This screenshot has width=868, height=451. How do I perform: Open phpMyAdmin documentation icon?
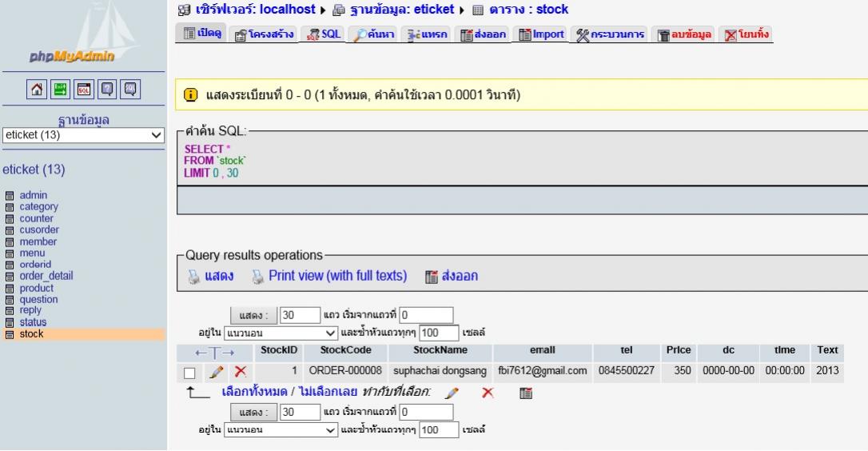point(107,90)
